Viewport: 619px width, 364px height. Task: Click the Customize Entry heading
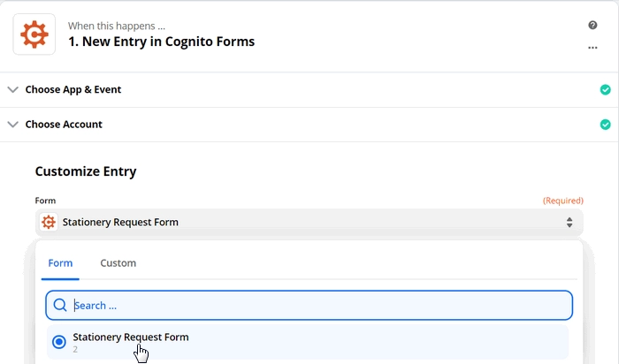[86, 171]
